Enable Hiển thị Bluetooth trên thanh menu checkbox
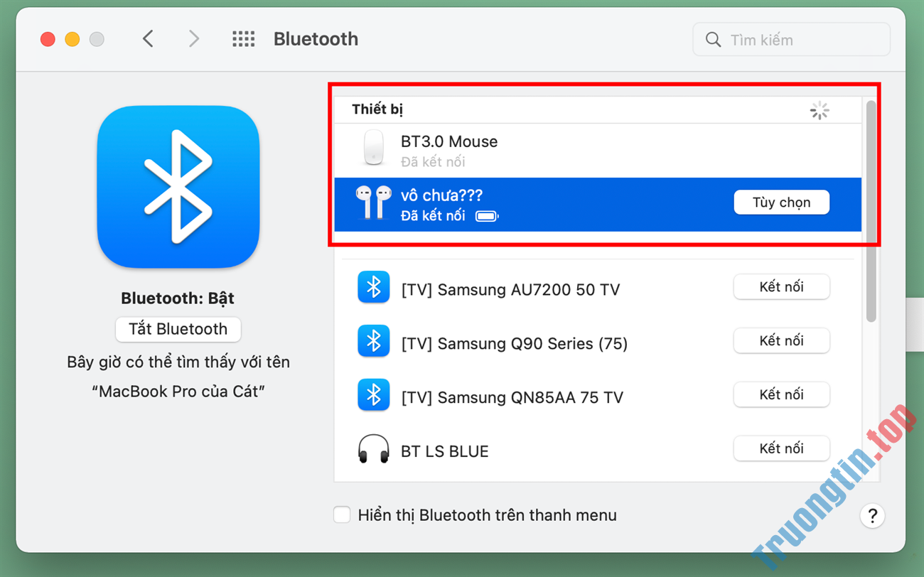 [x=342, y=514]
